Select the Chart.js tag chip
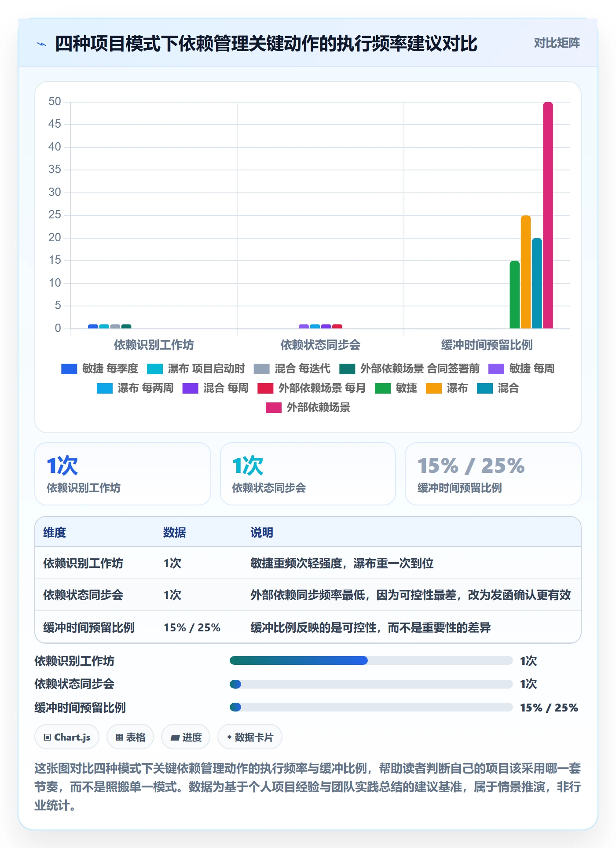This screenshot has height=848, width=616. click(67, 737)
